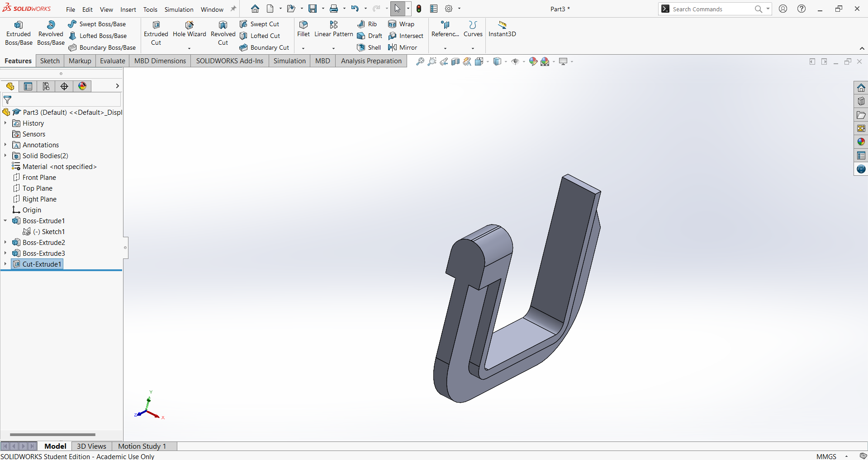
Task: Click the Draft feature tool
Action: (x=370, y=36)
